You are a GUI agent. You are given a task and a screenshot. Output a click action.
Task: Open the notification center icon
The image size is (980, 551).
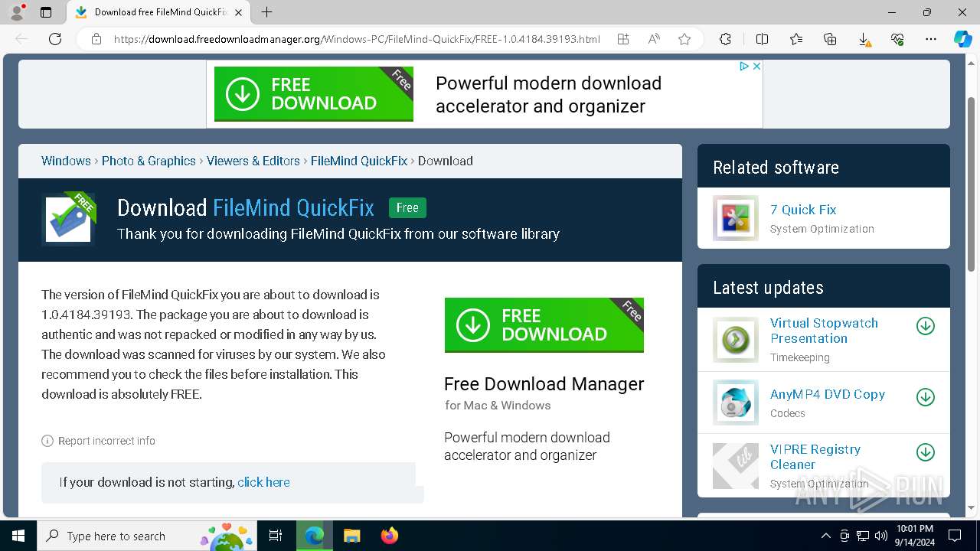coord(955,536)
